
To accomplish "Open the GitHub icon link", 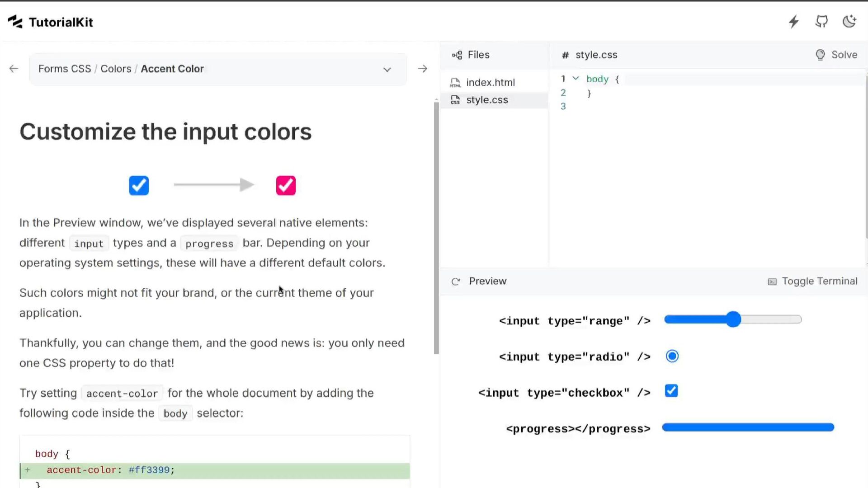I will [821, 22].
